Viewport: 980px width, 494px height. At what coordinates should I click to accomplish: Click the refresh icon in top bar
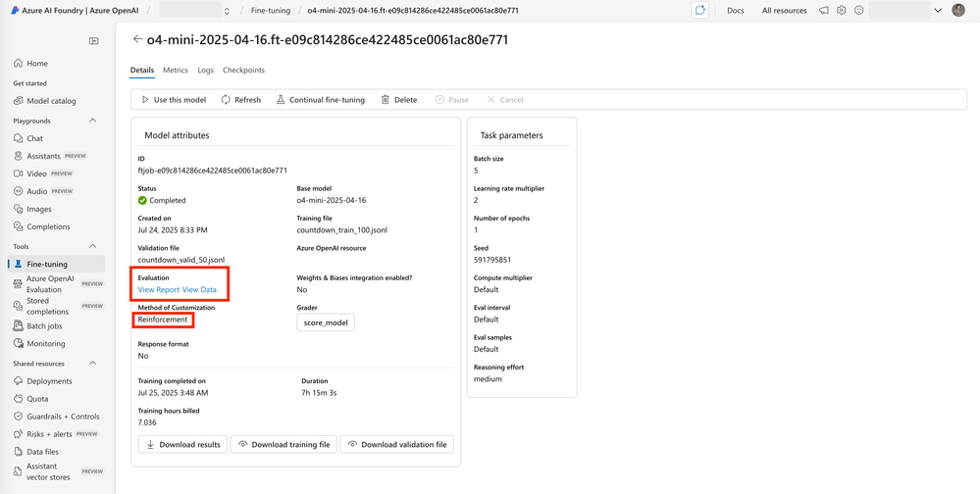click(x=699, y=11)
